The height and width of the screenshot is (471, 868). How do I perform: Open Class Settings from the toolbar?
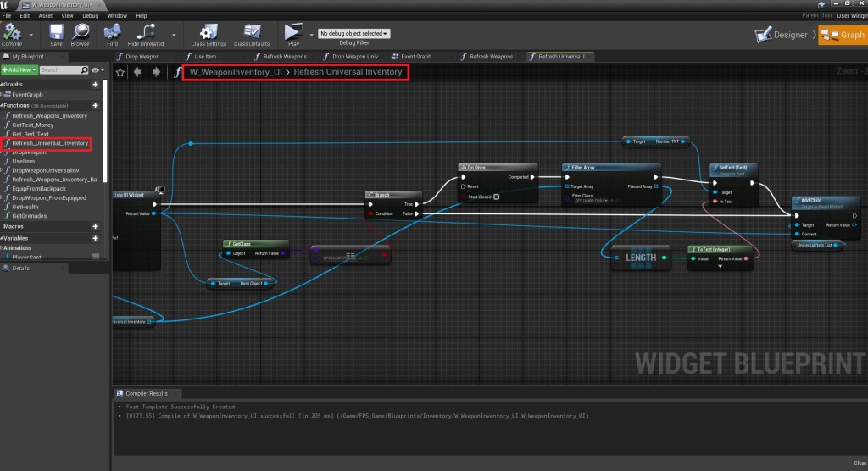tap(209, 31)
